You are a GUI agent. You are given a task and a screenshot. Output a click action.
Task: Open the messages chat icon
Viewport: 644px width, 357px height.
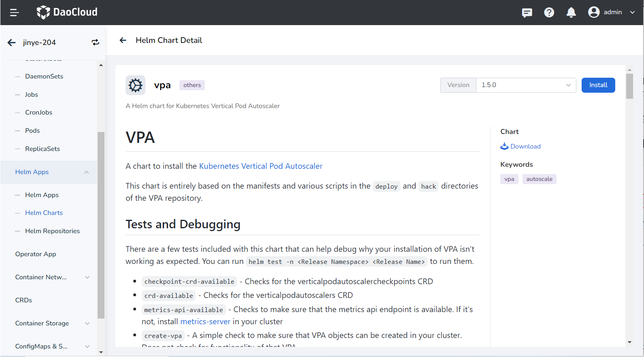tap(527, 13)
